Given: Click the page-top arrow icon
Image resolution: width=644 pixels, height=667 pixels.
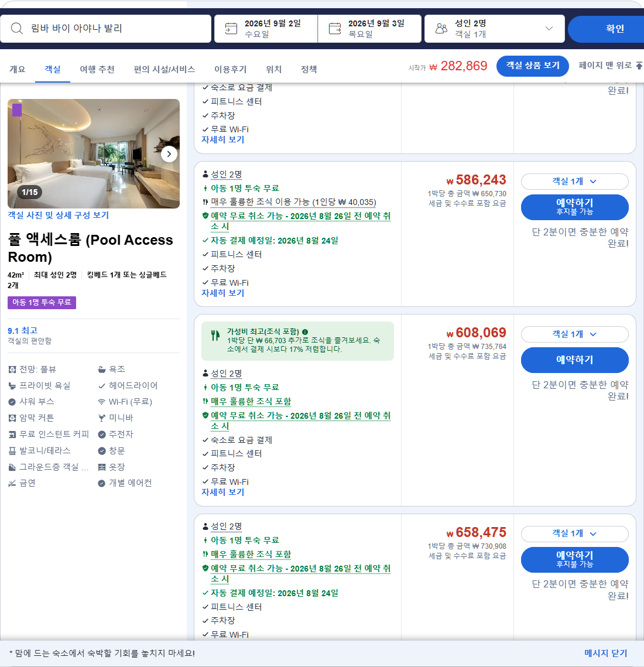Looking at the screenshot, I should point(639,66).
